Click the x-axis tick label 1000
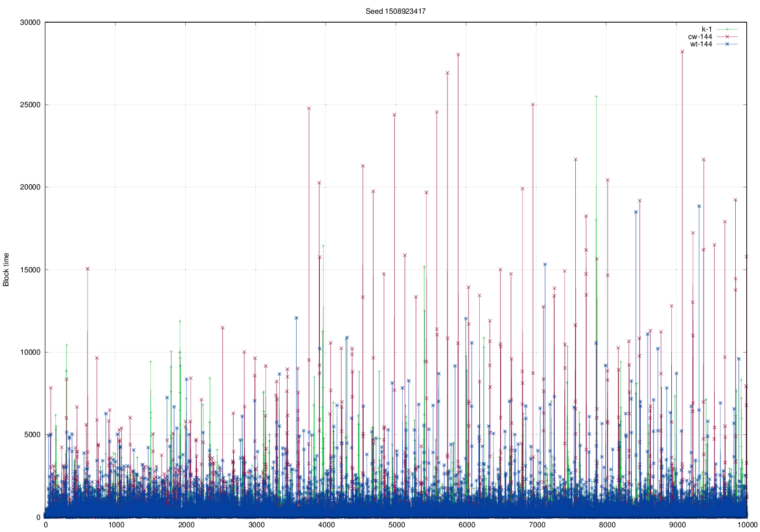Image resolution: width=760 pixels, height=532 pixels. tap(116, 525)
